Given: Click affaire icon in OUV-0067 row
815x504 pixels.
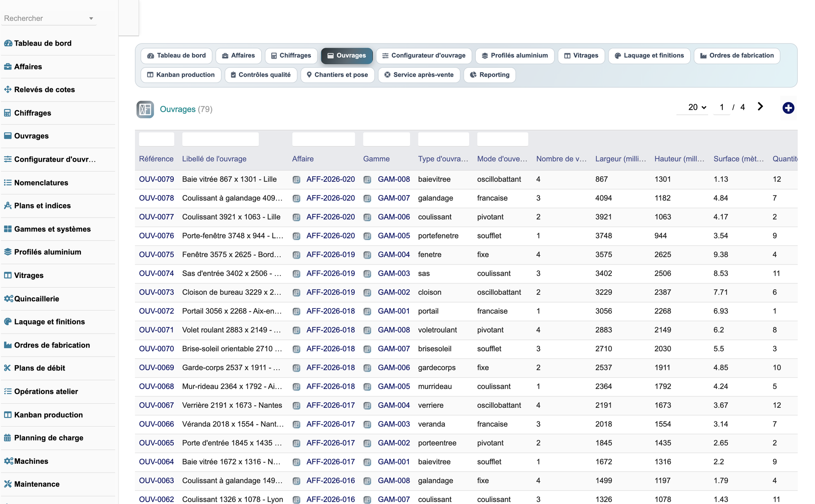Looking at the screenshot, I should (x=297, y=406).
